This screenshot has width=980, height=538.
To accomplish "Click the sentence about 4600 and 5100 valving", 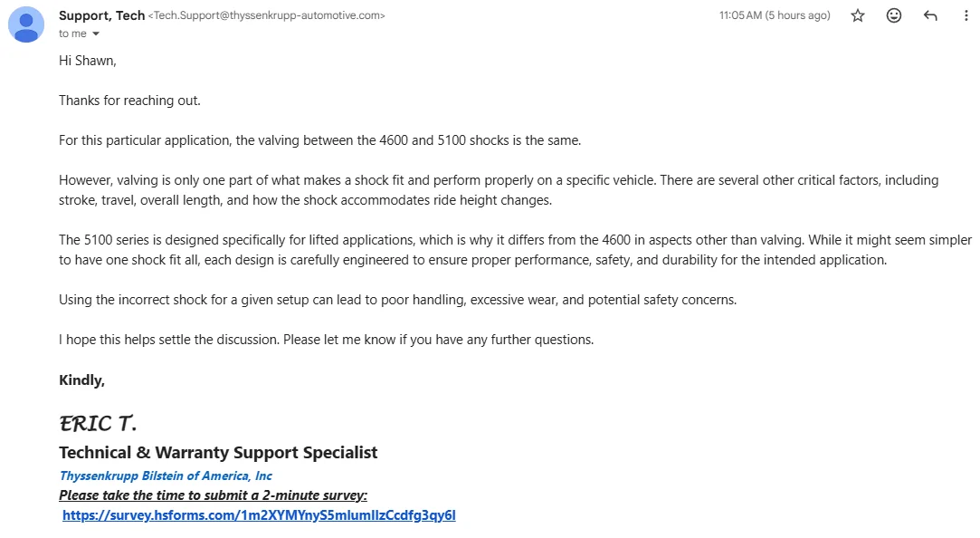I will tap(320, 140).
